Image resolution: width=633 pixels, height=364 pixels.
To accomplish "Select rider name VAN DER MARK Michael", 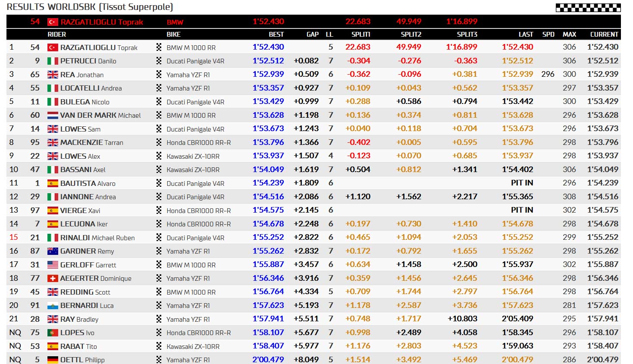I will pyautogui.click(x=100, y=116).
